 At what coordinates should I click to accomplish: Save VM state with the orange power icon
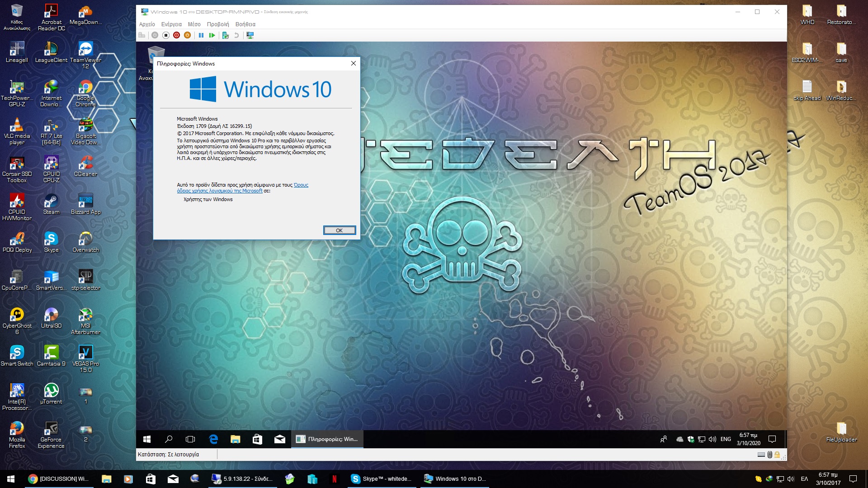188,35
